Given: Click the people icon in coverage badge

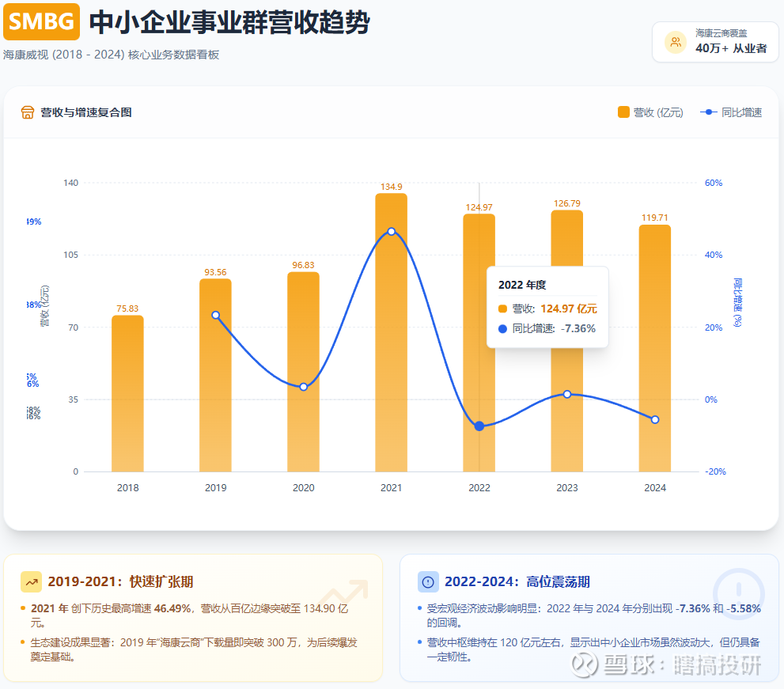Looking at the screenshot, I should tap(676, 42).
